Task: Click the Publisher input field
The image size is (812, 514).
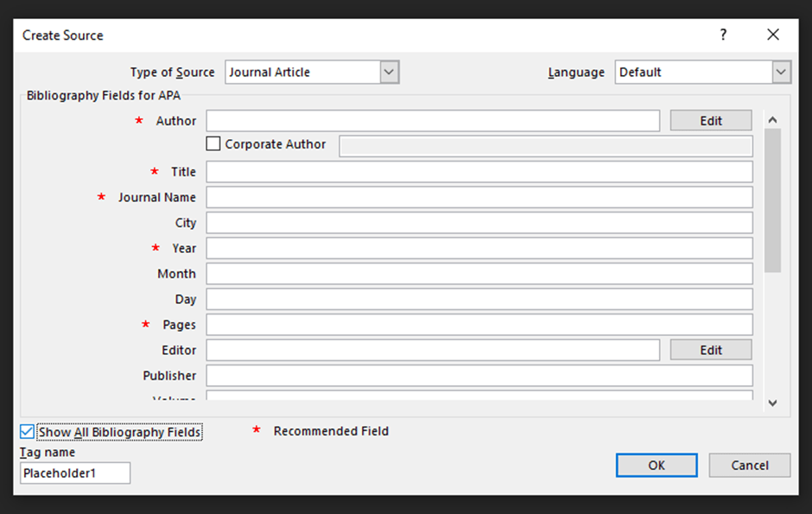Action: tap(479, 376)
